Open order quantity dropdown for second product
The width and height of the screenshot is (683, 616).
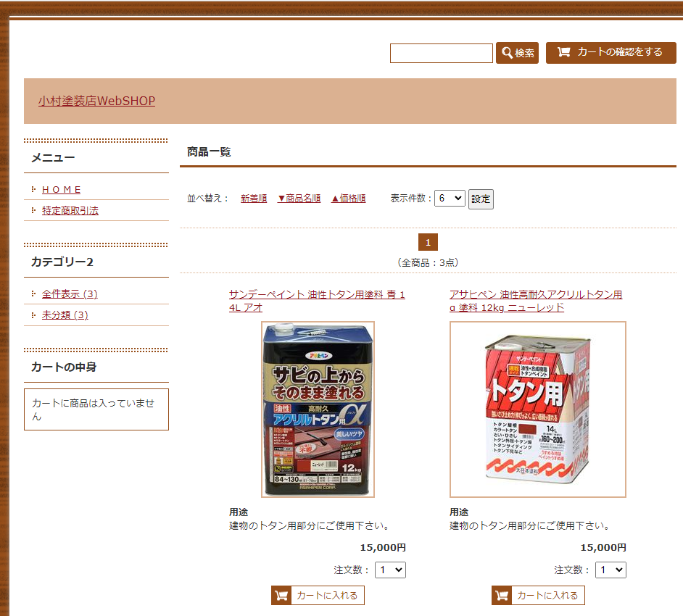point(611,570)
